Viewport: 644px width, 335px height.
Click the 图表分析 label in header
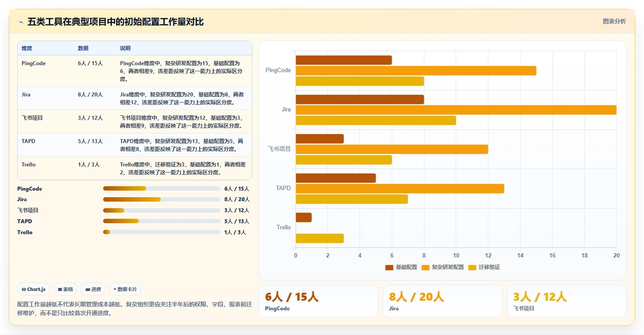tap(614, 22)
